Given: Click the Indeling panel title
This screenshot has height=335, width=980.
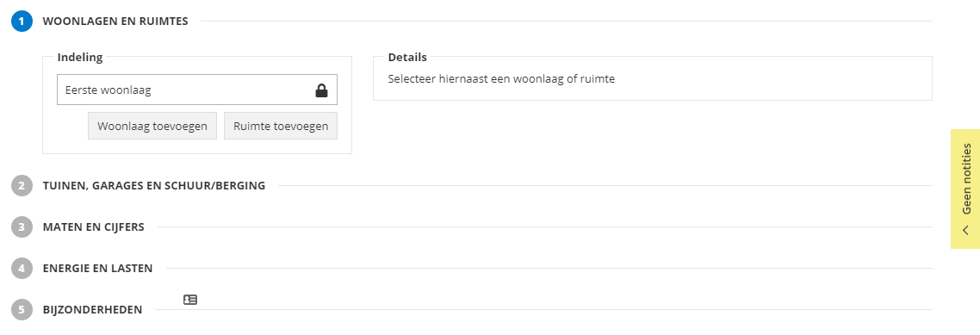Looking at the screenshot, I should click(80, 58).
